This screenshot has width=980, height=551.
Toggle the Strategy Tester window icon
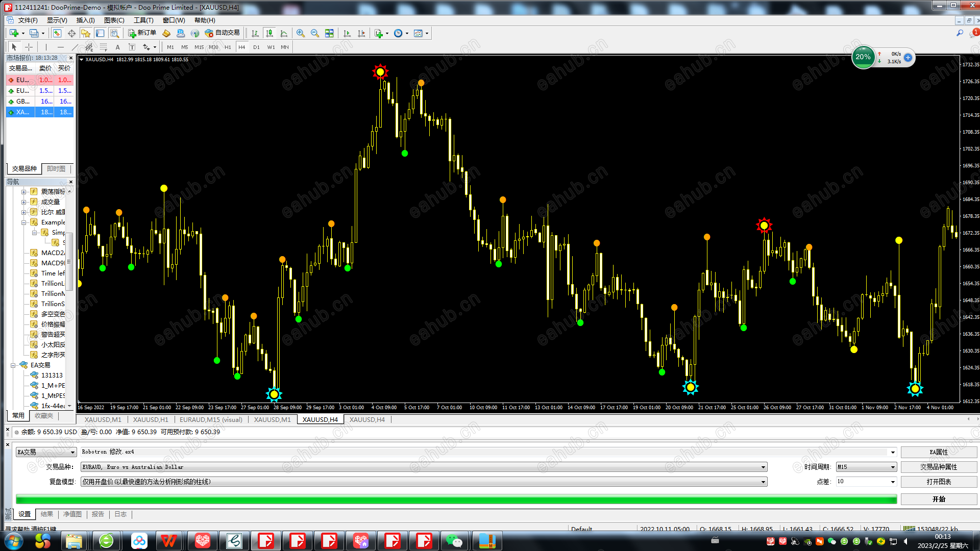(115, 33)
